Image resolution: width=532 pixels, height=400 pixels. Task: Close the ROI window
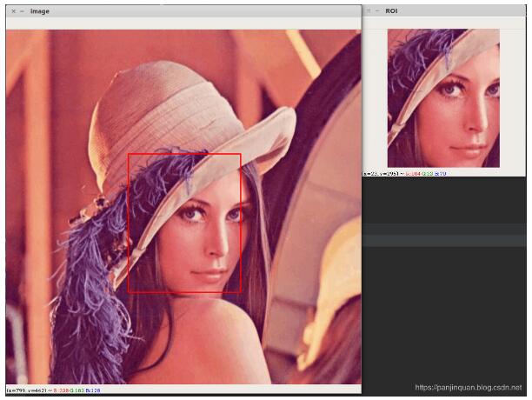[x=369, y=10]
